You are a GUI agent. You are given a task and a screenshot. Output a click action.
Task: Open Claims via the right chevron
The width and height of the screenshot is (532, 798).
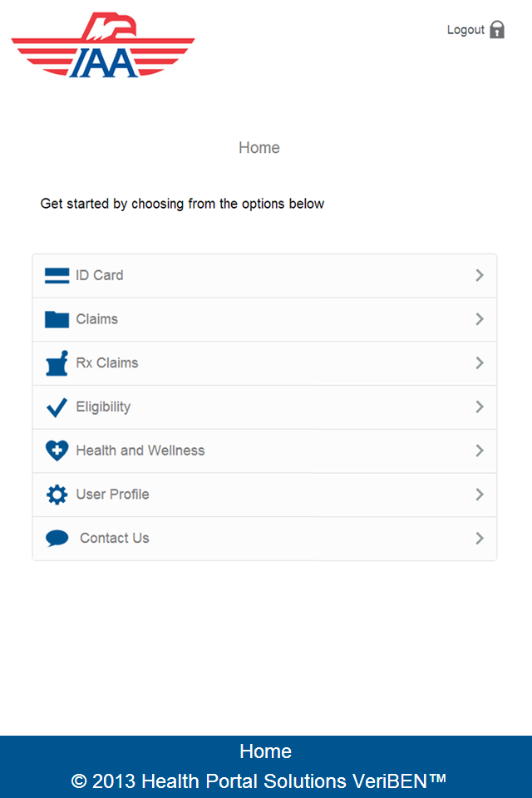tap(480, 319)
